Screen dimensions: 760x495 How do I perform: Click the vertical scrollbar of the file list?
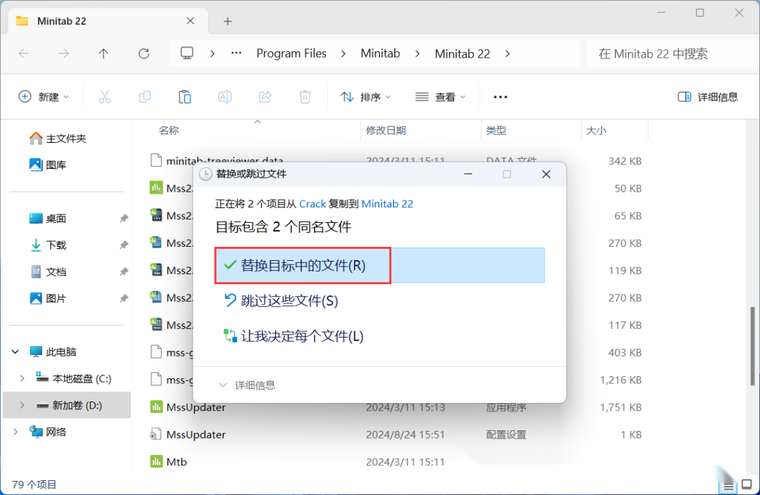(752, 345)
